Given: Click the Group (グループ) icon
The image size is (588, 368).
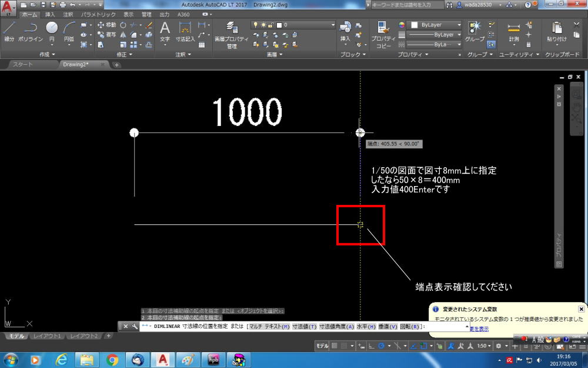Looking at the screenshot, I should pyautogui.click(x=475, y=31).
